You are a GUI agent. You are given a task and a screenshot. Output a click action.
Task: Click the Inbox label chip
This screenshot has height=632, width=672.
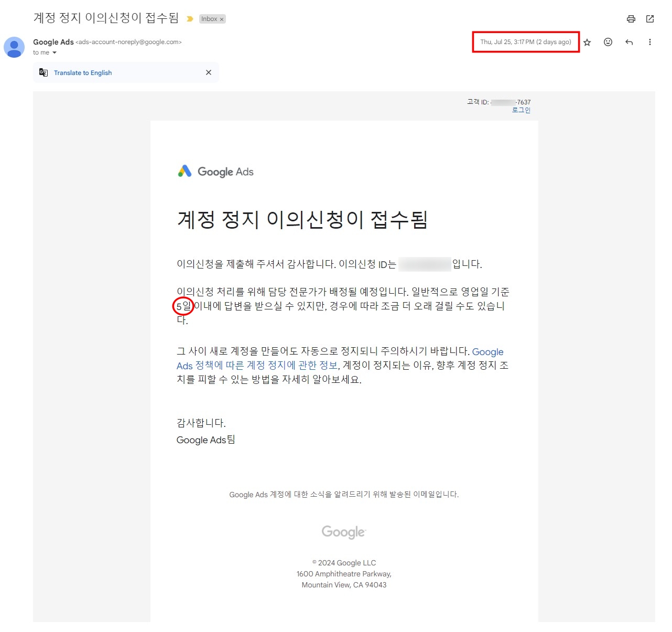209,19
